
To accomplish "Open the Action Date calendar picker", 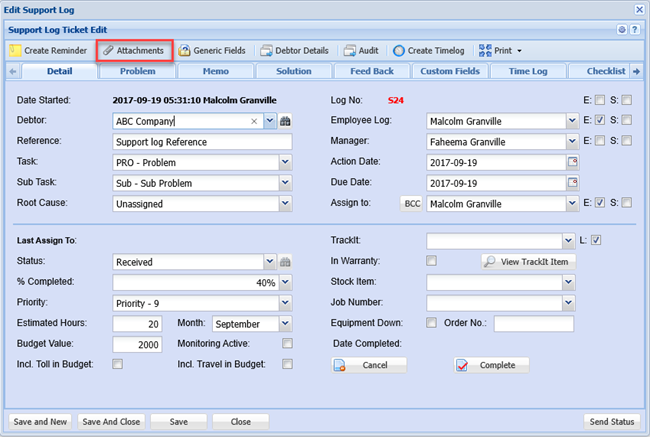I will point(573,162).
